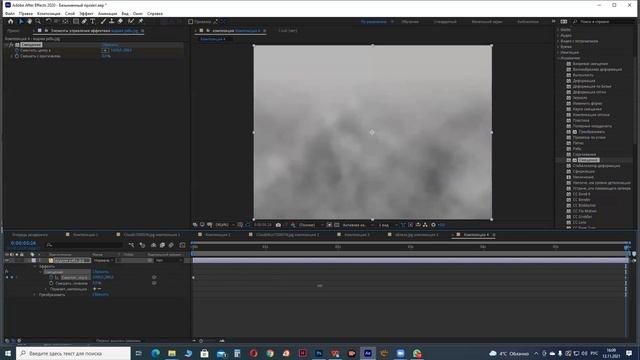Click Сбросить next to Преобразовать in timeline

(x=100, y=294)
